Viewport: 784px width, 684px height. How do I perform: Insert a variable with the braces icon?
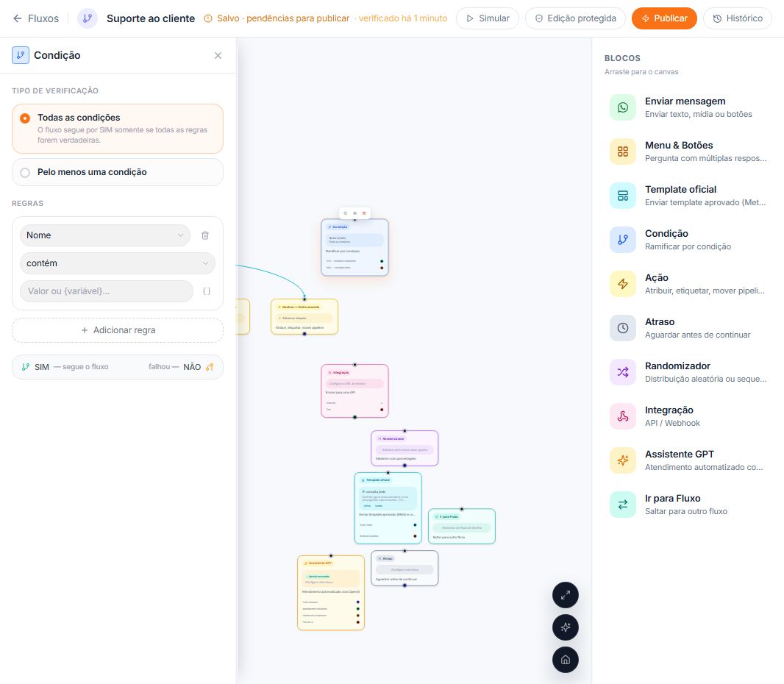[207, 291]
